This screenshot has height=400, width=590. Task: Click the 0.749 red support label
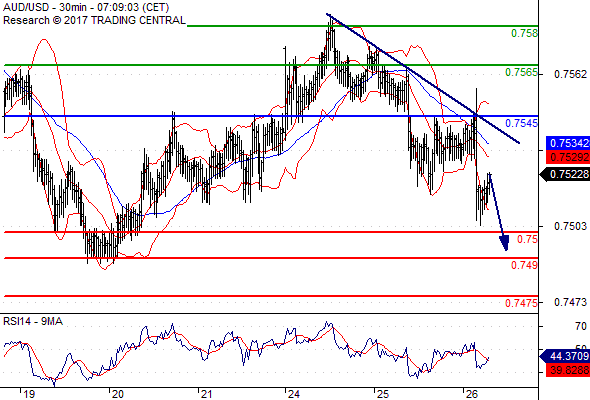(x=524, y=265)
